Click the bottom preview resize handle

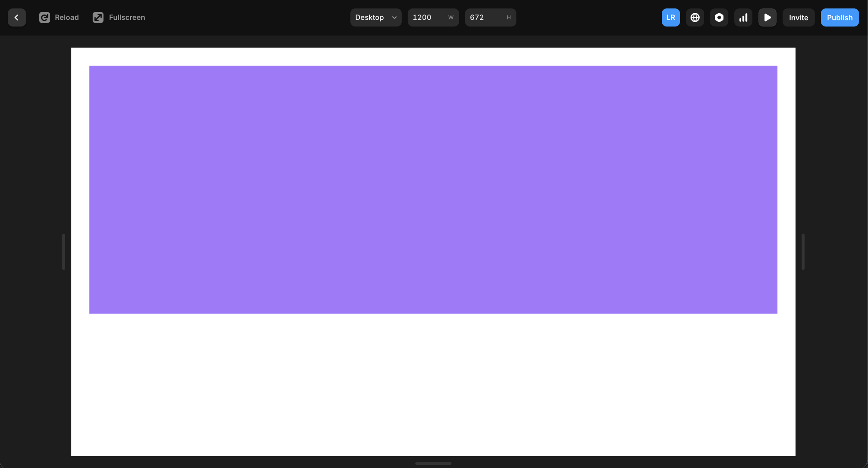pos(433,463)
